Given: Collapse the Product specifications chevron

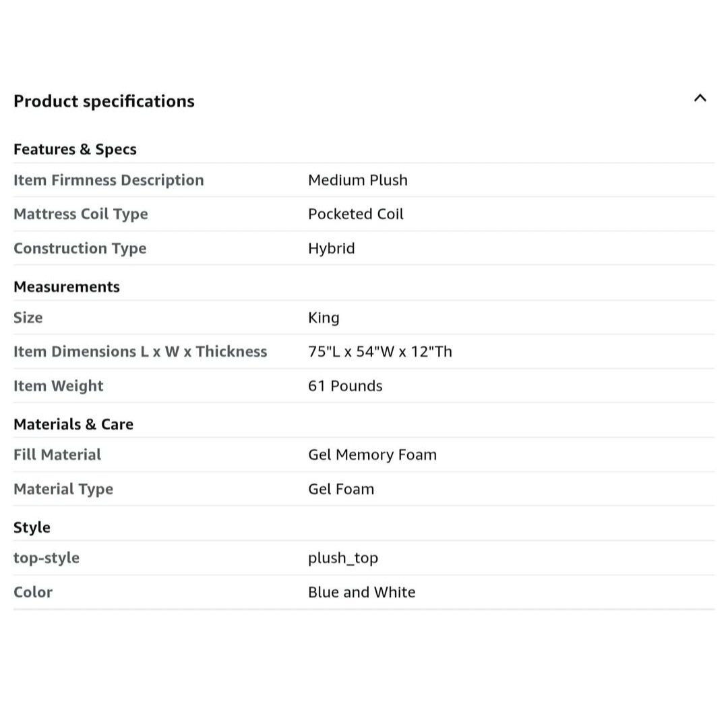Looking at the screenshot, I should click(x=700, y=98).
